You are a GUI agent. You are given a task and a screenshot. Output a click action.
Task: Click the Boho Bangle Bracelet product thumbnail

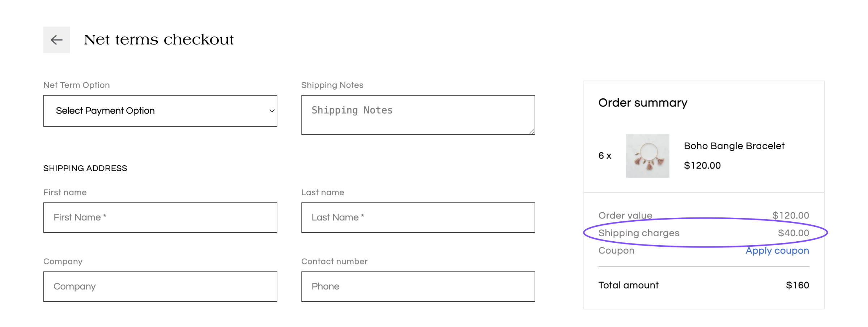point(647,156)
